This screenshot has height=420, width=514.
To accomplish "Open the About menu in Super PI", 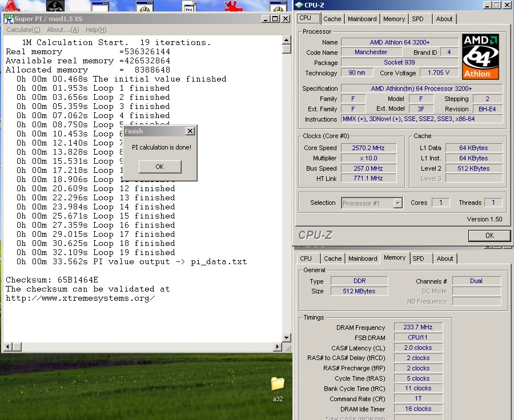I will (x=63, y=30).
